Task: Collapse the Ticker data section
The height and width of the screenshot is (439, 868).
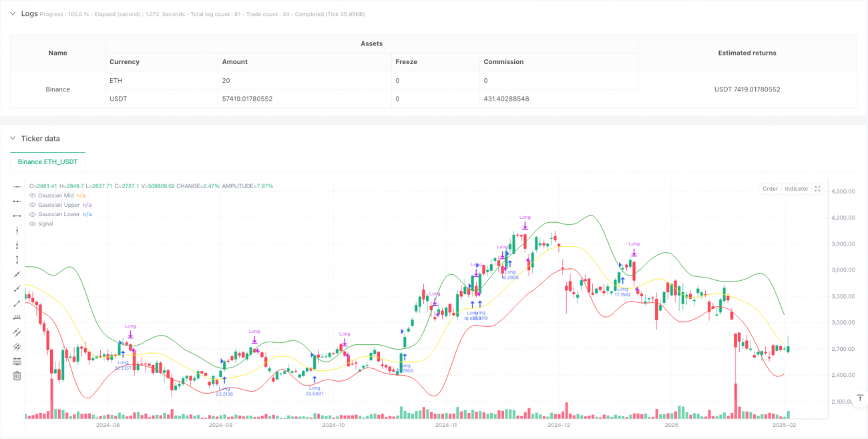Action: [12, 139]
